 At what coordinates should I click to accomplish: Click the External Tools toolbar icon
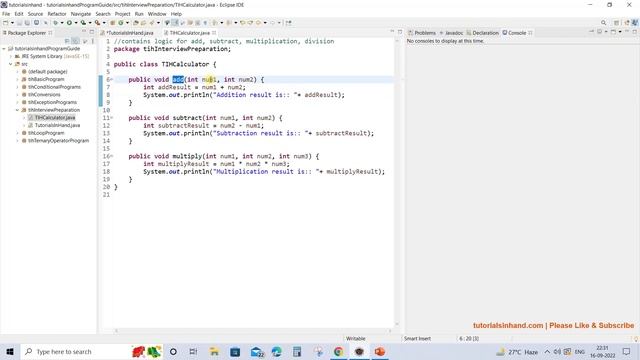(x=97, y=23)
